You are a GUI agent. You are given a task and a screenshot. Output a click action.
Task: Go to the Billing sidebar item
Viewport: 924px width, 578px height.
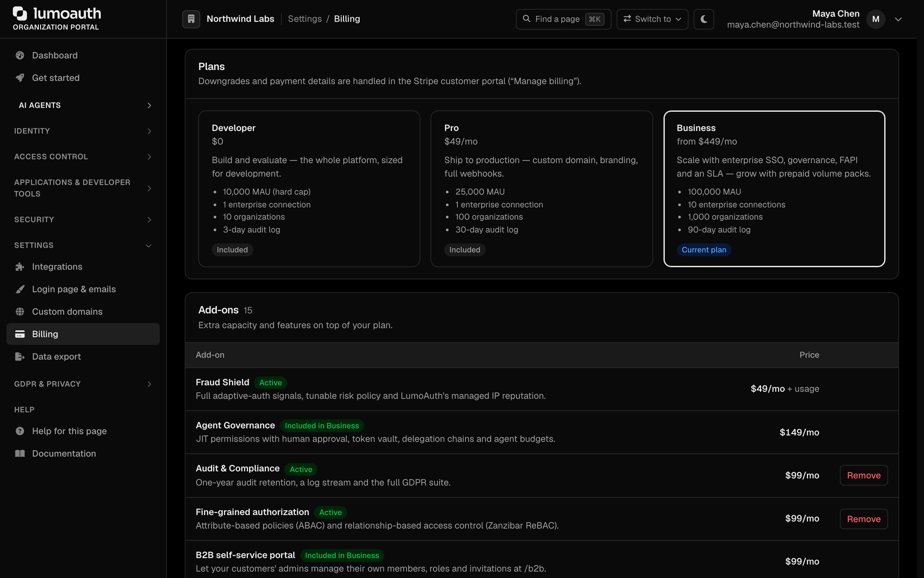(83, 334)
